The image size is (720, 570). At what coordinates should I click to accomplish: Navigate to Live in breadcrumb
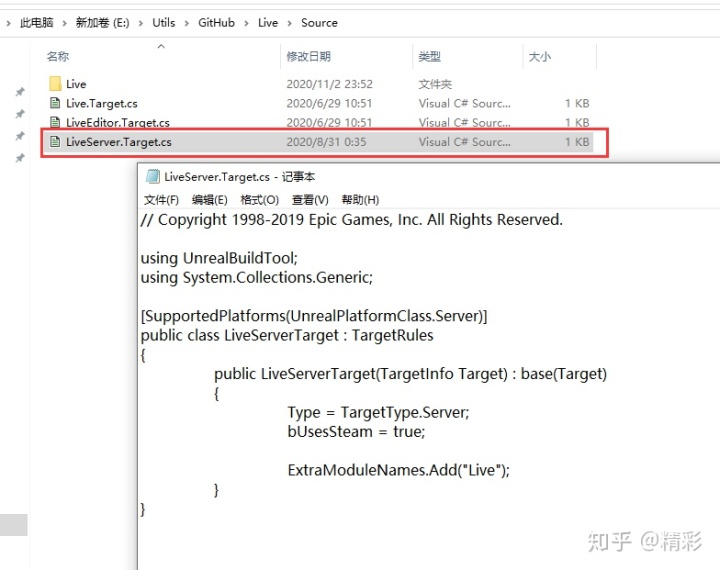[268, 23]
